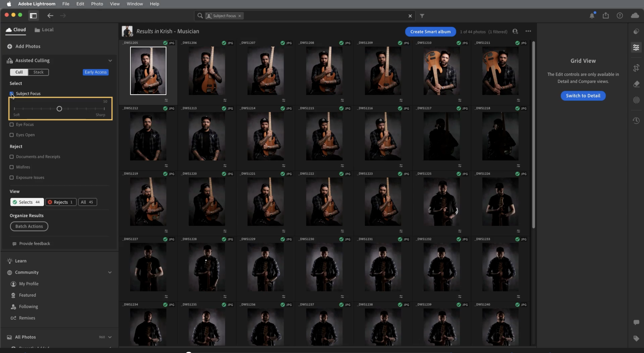Remove the Subject Focus search chip
644x353 pixels.
(240, 16)
